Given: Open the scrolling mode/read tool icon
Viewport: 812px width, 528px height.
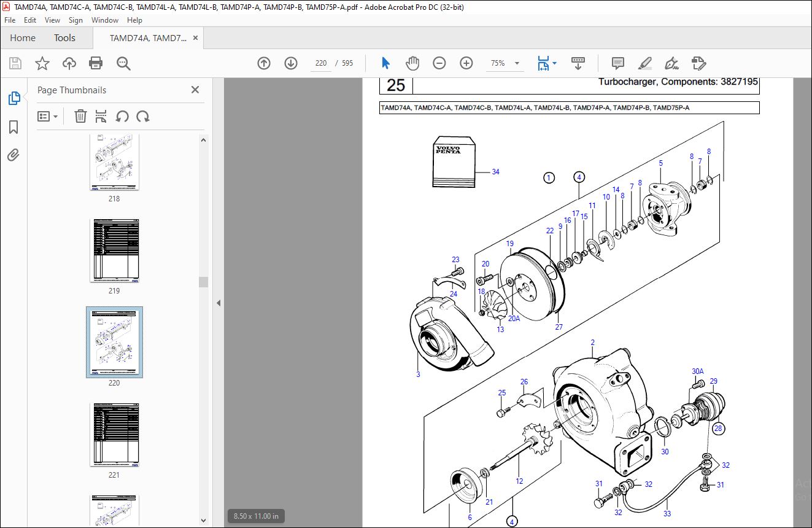Looking at the screenshot, I should [578, 63].
